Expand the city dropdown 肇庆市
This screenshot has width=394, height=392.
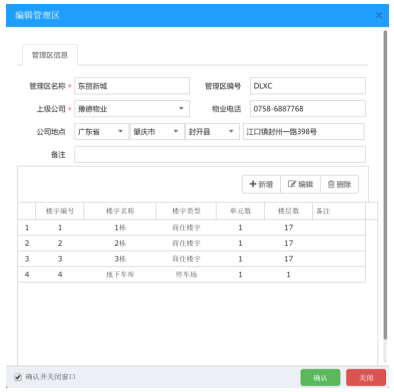click(x=157, y=132)
